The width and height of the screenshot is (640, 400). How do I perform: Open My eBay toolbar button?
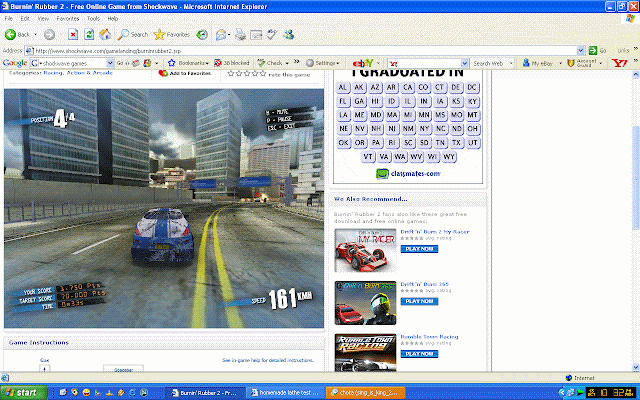point(538,63)
